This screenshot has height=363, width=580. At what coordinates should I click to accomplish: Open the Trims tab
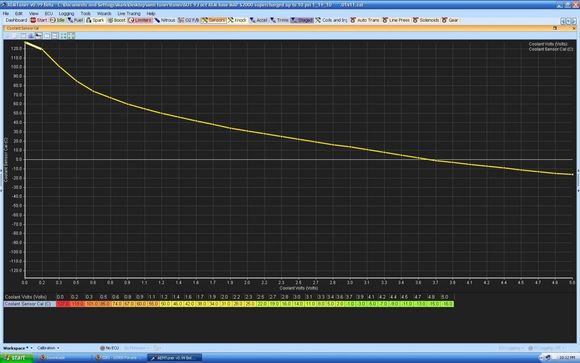[279, 20]
